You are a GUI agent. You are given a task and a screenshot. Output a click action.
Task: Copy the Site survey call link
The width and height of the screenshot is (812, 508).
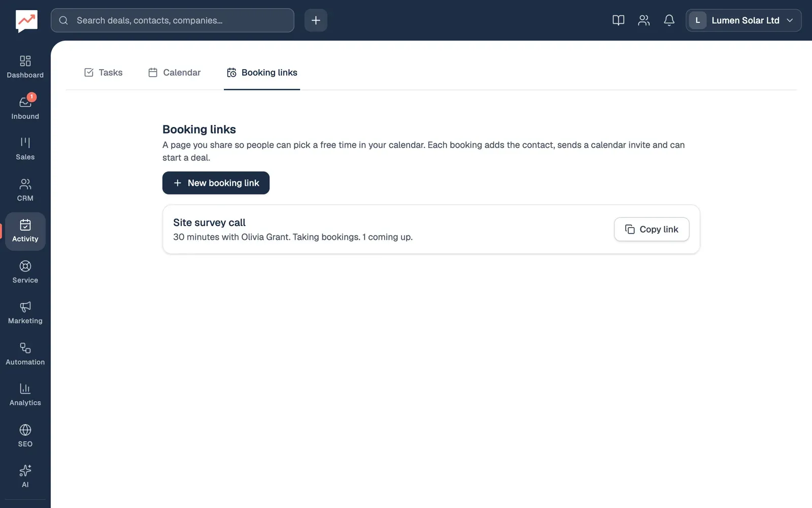[652, 229]
